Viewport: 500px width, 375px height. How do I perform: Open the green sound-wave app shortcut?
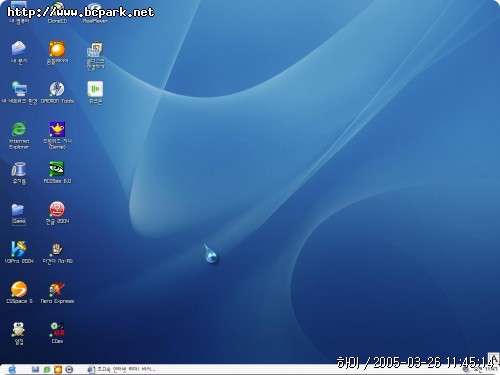point(95,92)
